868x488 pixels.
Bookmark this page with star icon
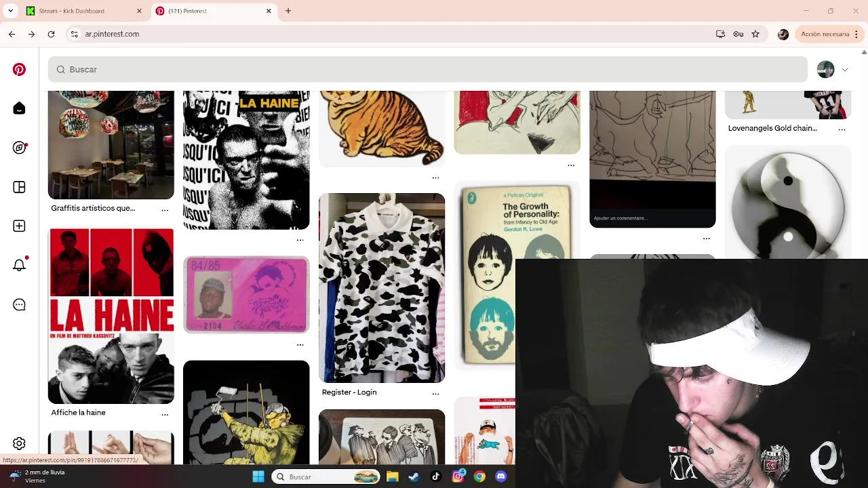coord(755,34)
